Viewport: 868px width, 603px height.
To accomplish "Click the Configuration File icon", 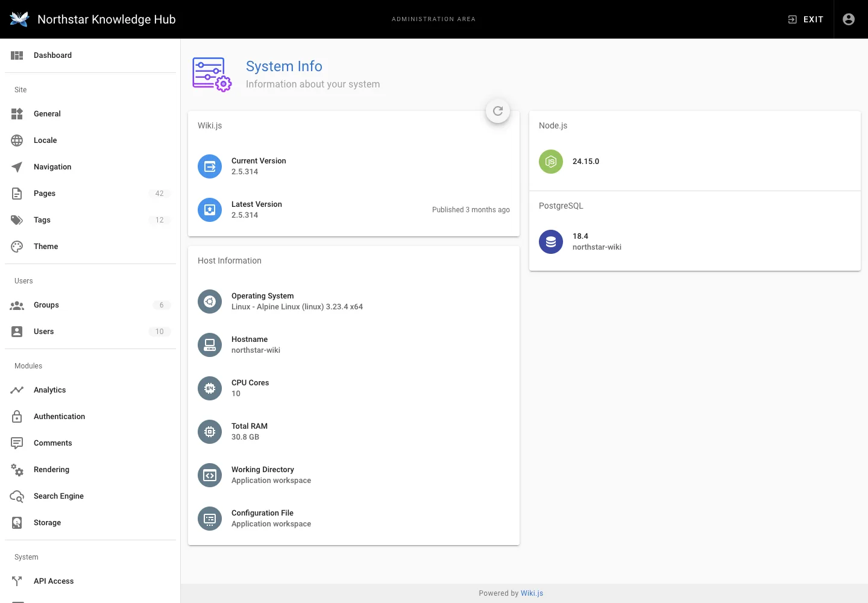I will coord(210,519).
